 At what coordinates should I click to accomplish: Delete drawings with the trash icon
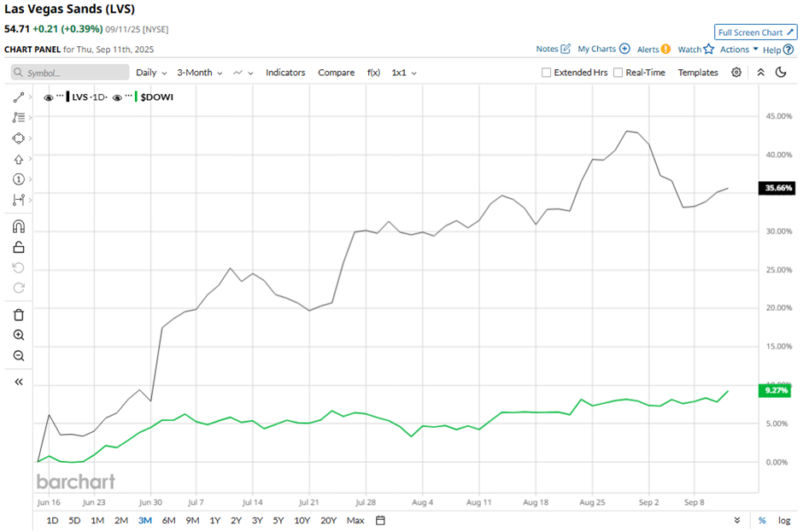coord(19,314)
